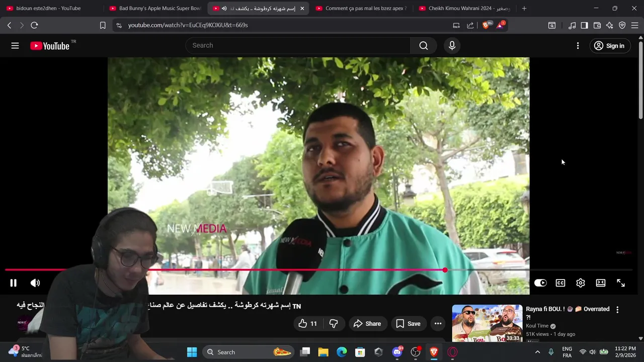This screenshot has height=362, width=644.
Task: Mute the active tab via its audio icon
Action: pyautogui.click(x=224, y=9)
